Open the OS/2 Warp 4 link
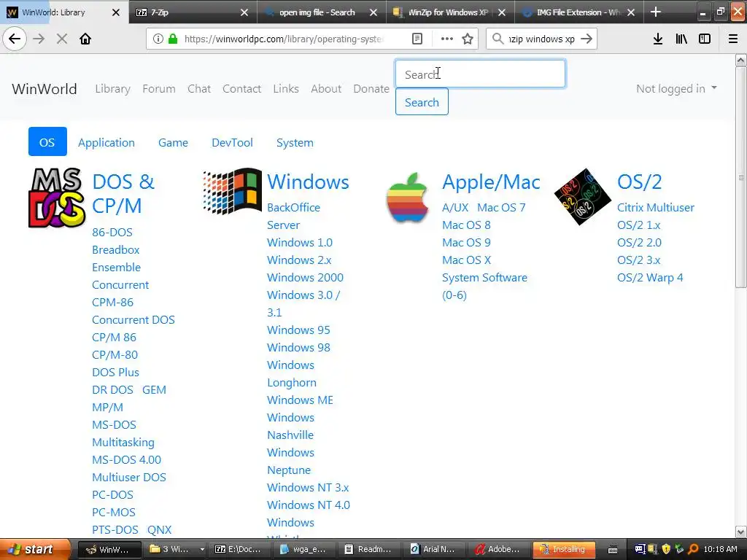 point(650,277)
